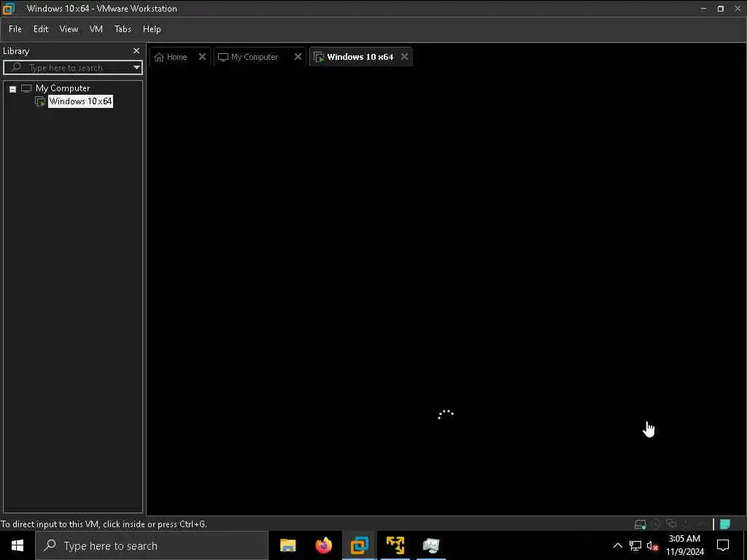Click the monitor icon next to My Computer tree node

coord(26,88)
